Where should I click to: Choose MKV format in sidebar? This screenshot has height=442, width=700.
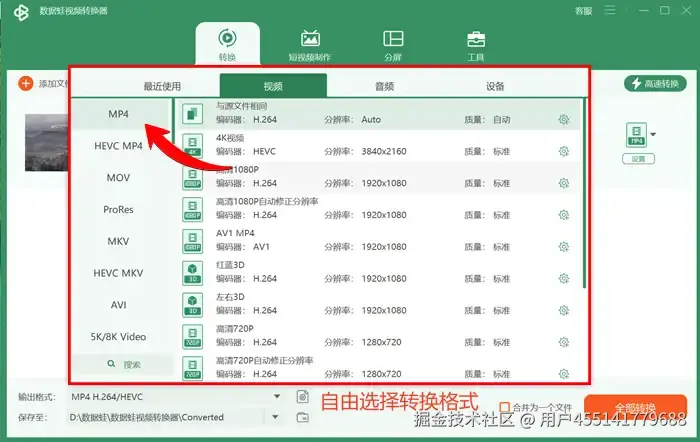(118, 242)
